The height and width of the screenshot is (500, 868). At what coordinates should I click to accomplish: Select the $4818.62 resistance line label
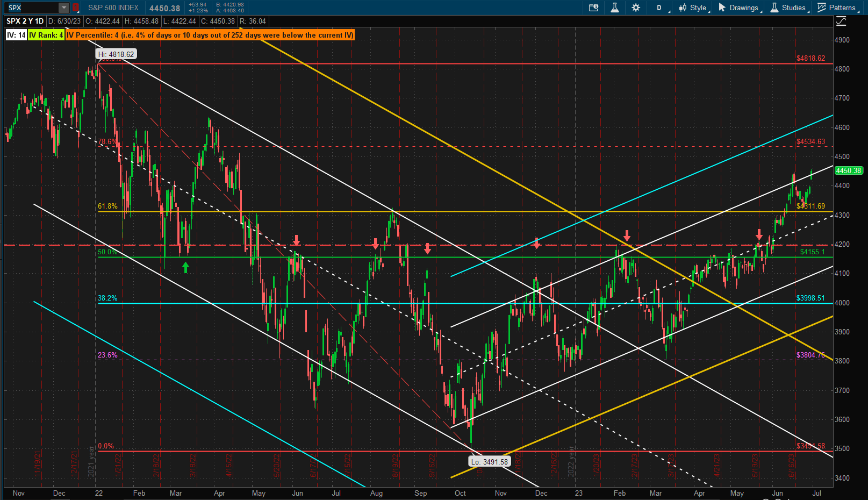point(810,58)
